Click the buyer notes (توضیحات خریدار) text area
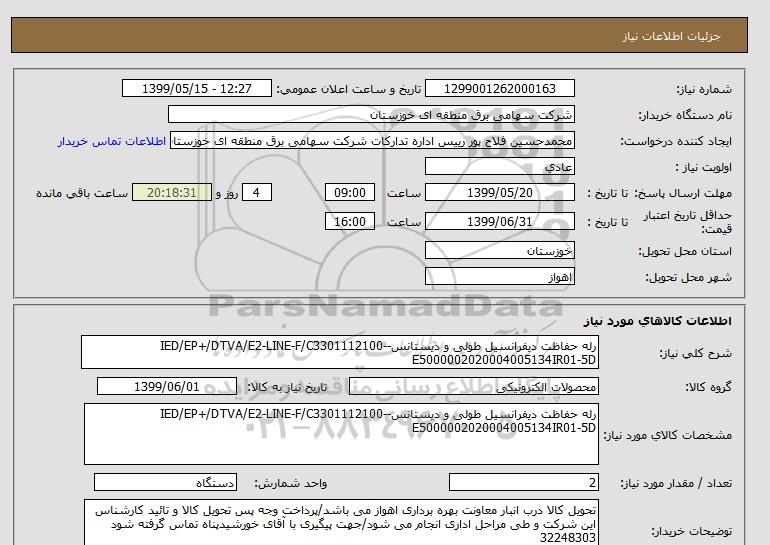770x545 pixels. [x=341, y=522]
